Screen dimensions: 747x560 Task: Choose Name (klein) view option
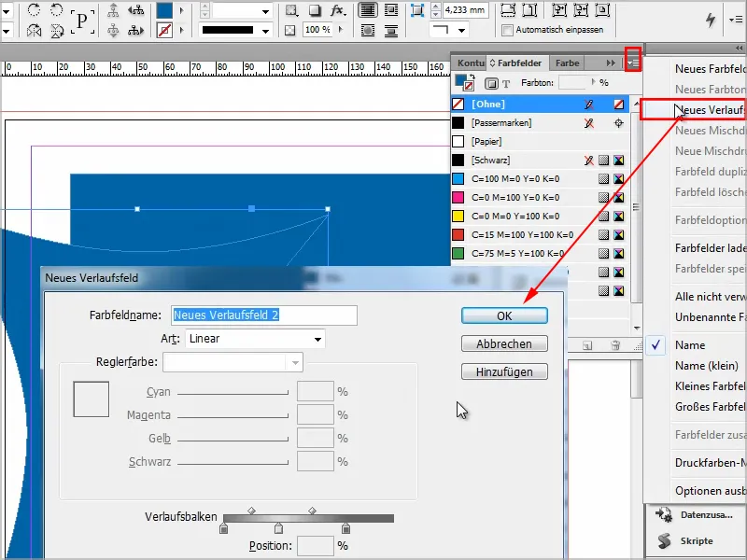(x=707, y=366)
